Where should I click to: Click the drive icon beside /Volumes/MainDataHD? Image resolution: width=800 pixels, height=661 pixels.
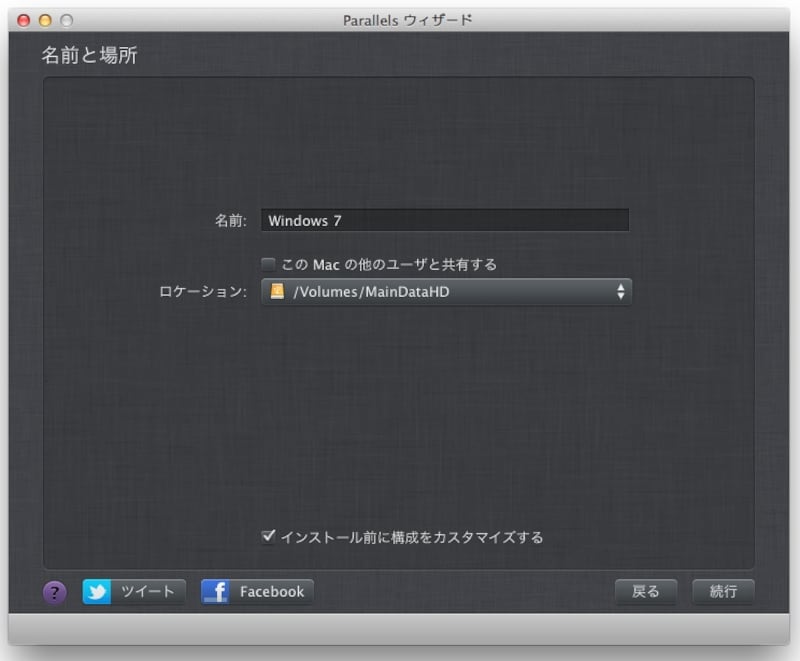pos(277,291)
